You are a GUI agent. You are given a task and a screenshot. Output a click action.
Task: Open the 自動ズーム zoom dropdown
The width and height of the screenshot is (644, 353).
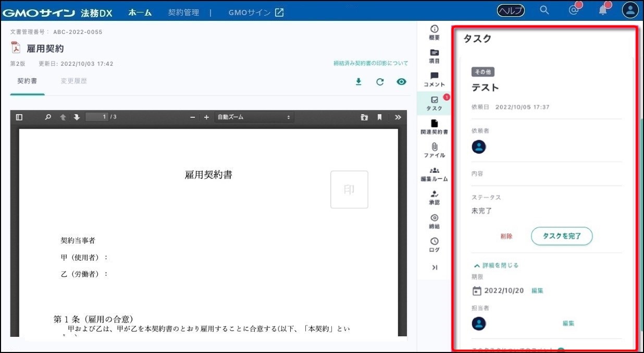pyautogui.click(x=254, y=117)
